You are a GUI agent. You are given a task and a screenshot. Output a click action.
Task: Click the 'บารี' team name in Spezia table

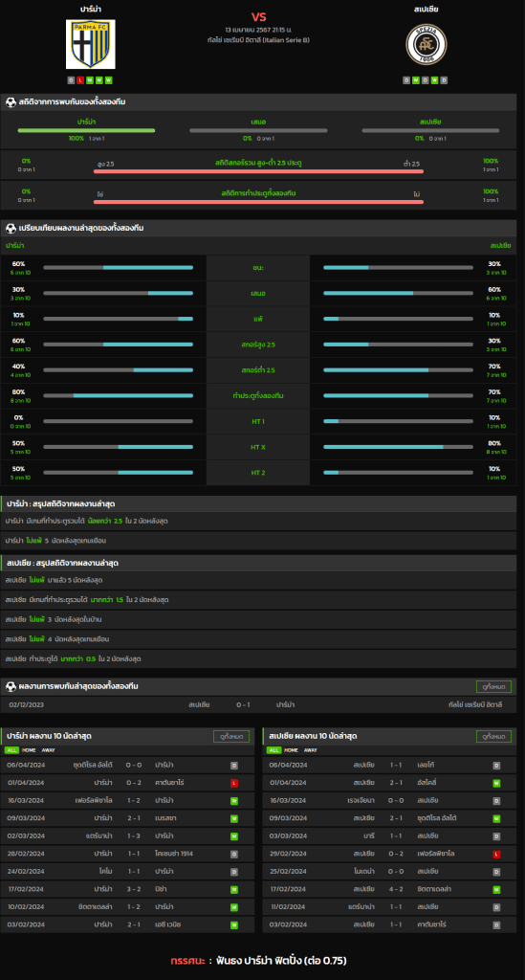[x=369, y=835]
